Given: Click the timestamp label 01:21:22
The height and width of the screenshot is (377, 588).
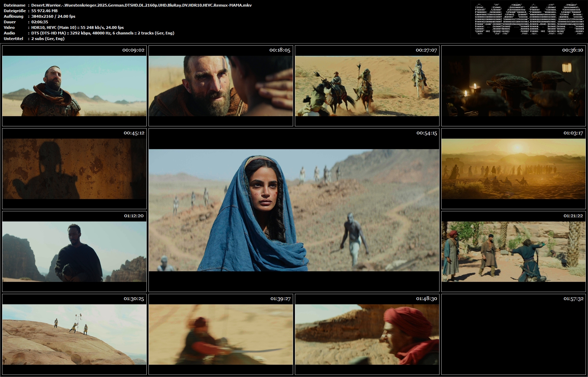Looking at the screenshot, I should [573, 216].
